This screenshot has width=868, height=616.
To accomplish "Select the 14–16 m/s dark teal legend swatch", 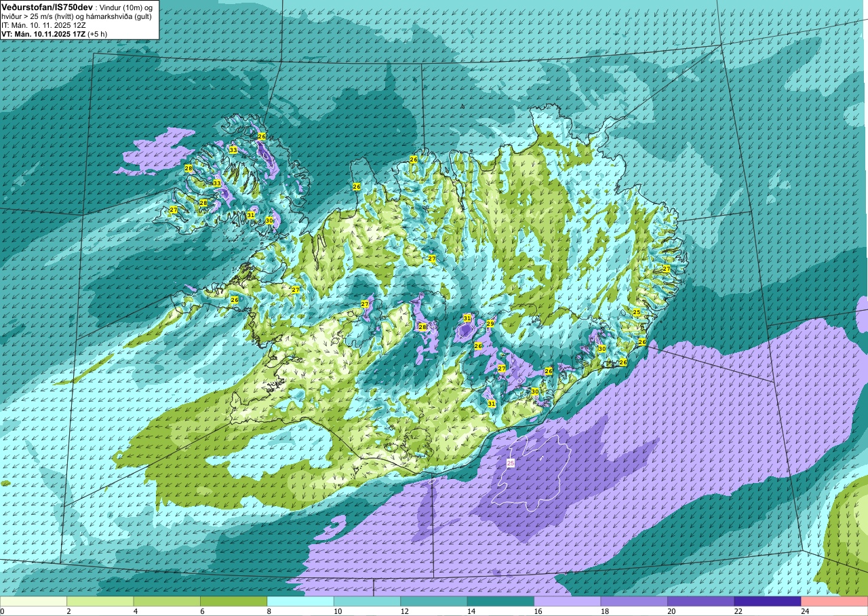I will tap(500, 601).
